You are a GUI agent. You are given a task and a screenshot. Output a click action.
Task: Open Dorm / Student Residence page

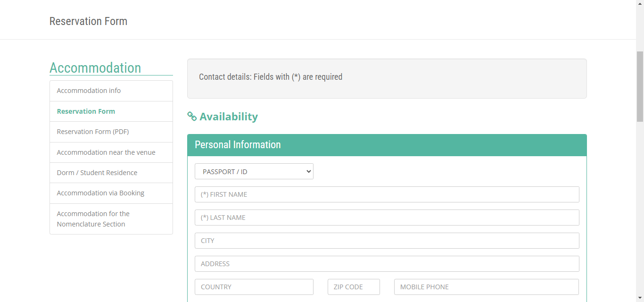point(97,173)
